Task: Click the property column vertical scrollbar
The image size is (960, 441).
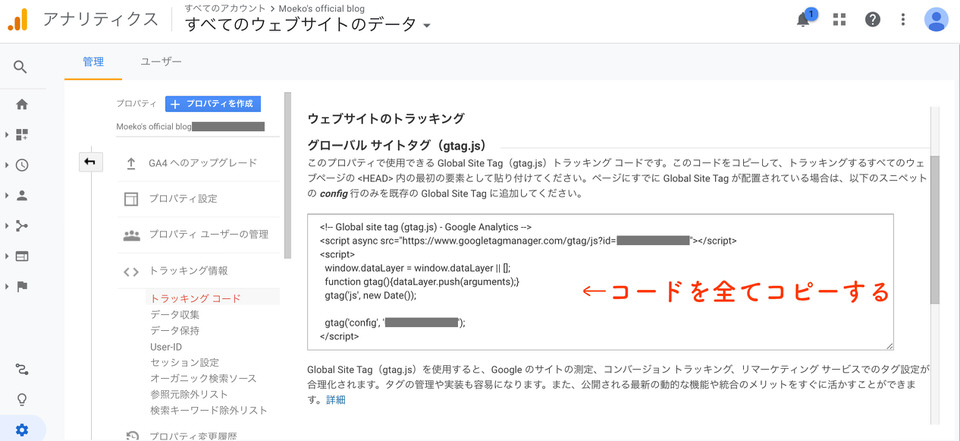Action: [x=287, y=176]
